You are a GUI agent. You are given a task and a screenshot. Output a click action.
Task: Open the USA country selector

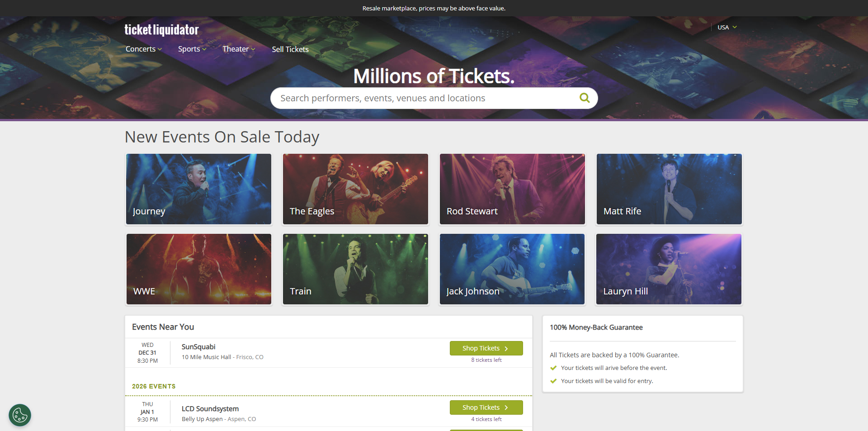727,27
